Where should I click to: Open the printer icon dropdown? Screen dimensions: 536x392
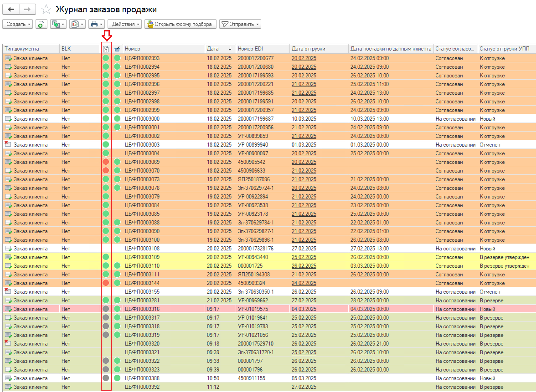(97, 24)
